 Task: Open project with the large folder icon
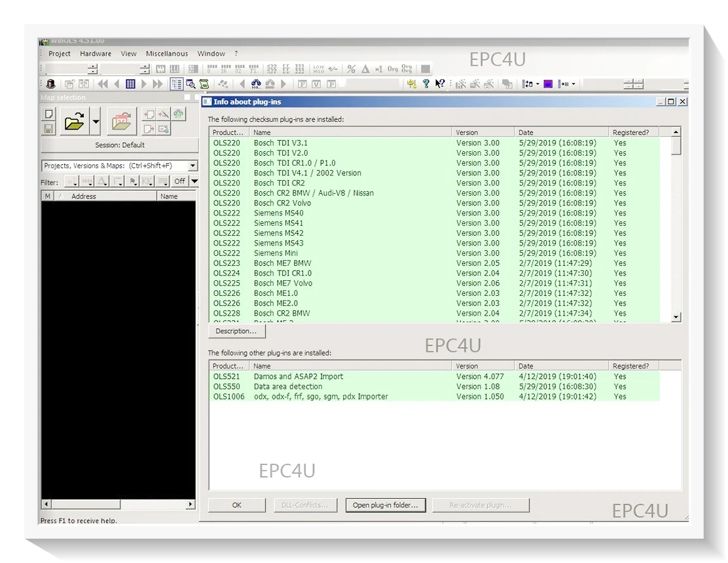pyautogui.click(x=74, y=122)
